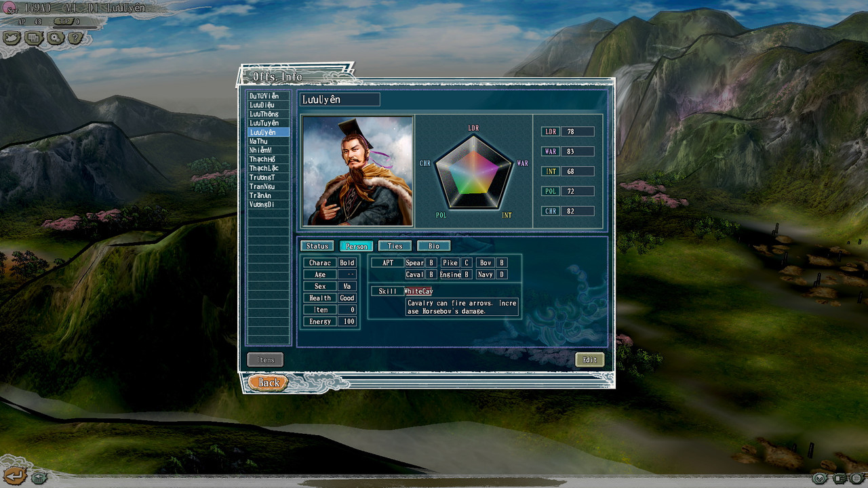The image size is (868, 488).
Task: Select officer LưuDiệu in list
Action: (269, 105)
